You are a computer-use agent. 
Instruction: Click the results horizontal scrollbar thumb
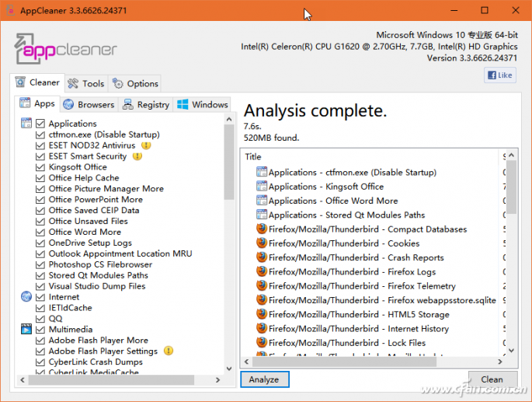pos(344,362)
